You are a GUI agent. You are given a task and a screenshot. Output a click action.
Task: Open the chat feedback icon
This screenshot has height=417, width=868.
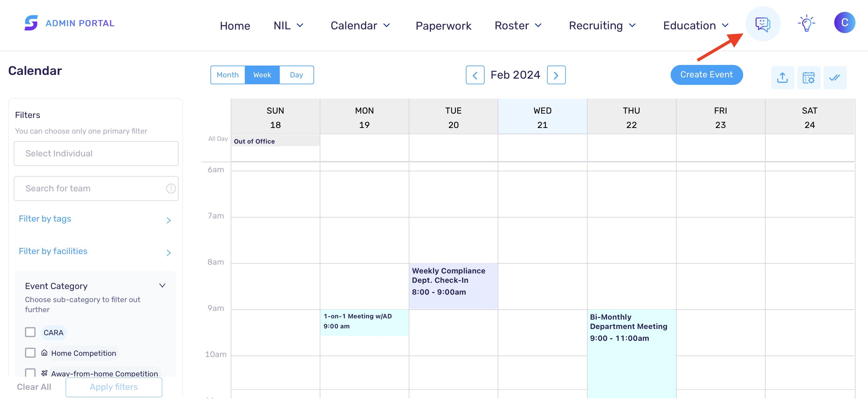click(762, 24)
